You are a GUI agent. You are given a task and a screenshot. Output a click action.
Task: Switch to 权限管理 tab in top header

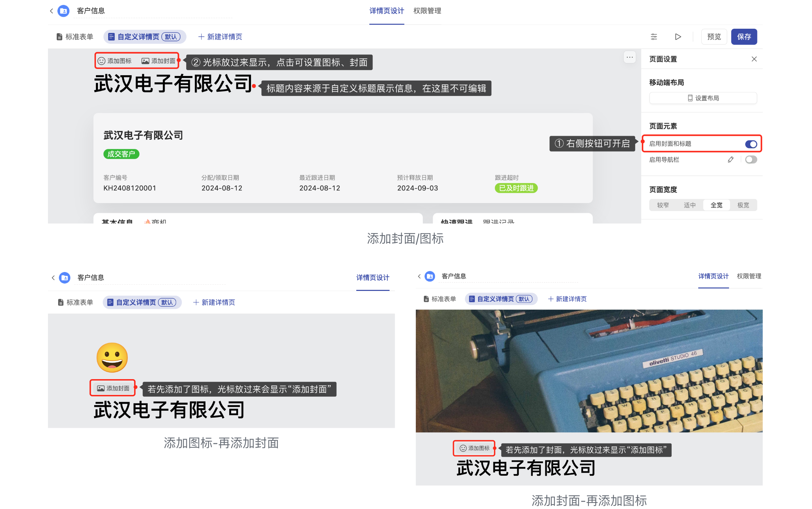click(x=427, y=11)
